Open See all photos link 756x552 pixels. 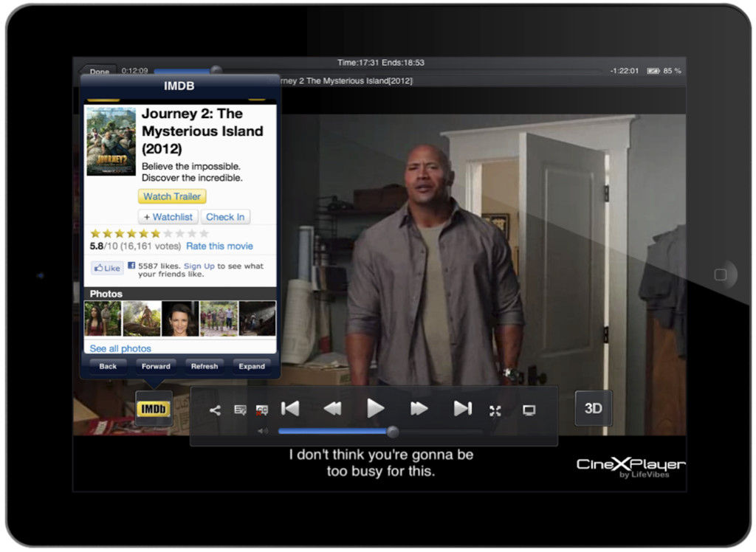click(x=120, y=348)
